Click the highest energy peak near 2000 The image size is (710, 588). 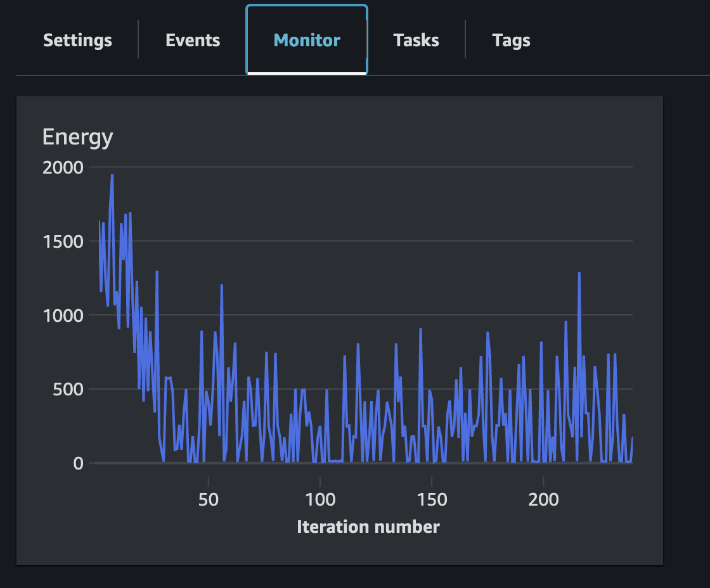coord(113,176)
